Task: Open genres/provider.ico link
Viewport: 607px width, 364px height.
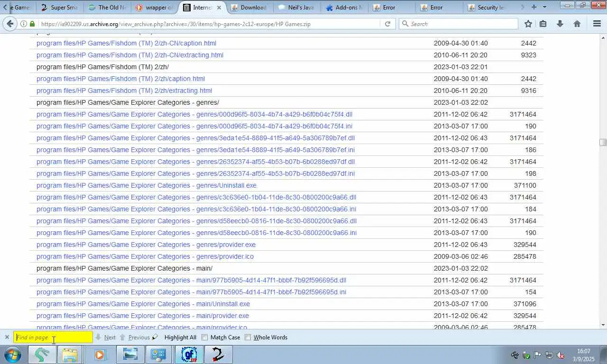Action: pos(145,256)
